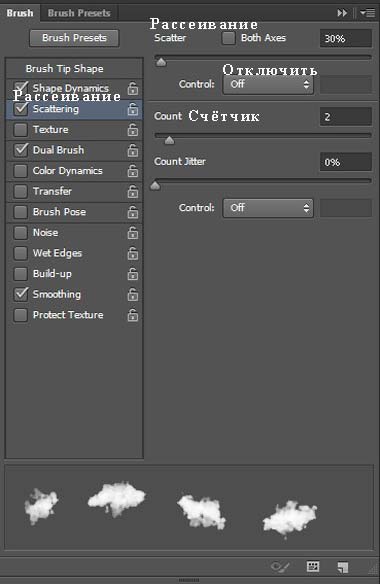Click the create new brush icon

tap(342, 567)
